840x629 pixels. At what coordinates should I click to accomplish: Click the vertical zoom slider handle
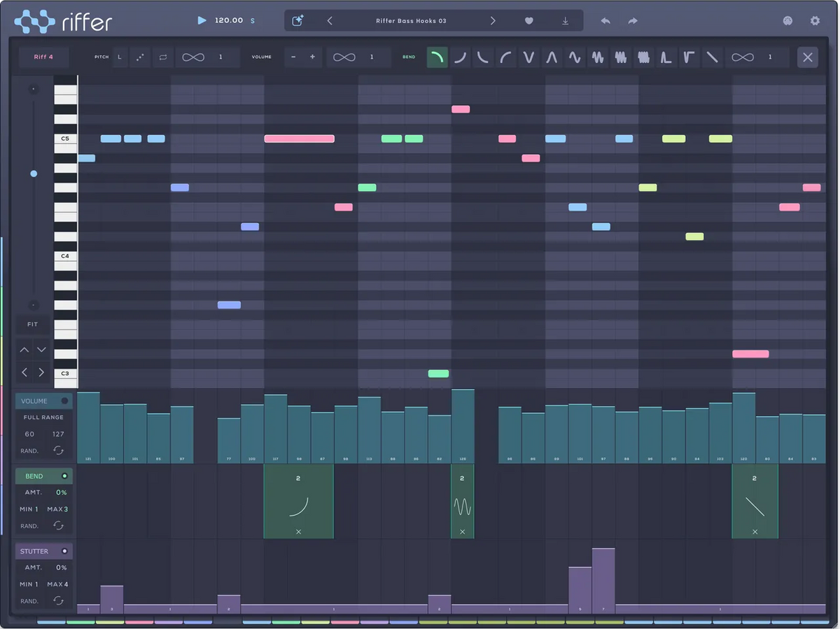[x=34, y=174]
